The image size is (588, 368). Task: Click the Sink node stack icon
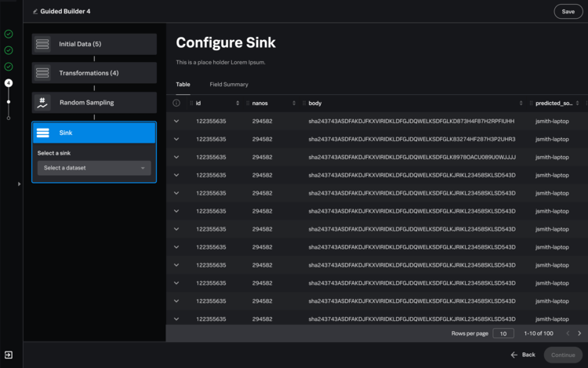tap(43, 133)
